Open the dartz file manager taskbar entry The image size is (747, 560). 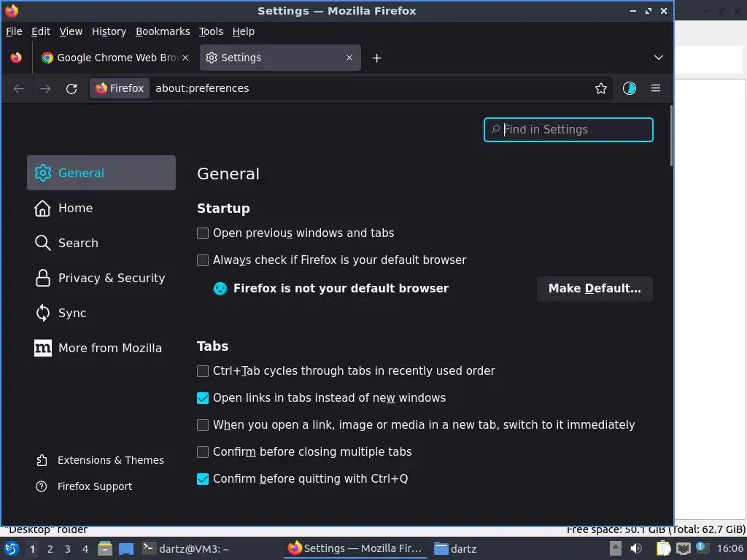455,549
